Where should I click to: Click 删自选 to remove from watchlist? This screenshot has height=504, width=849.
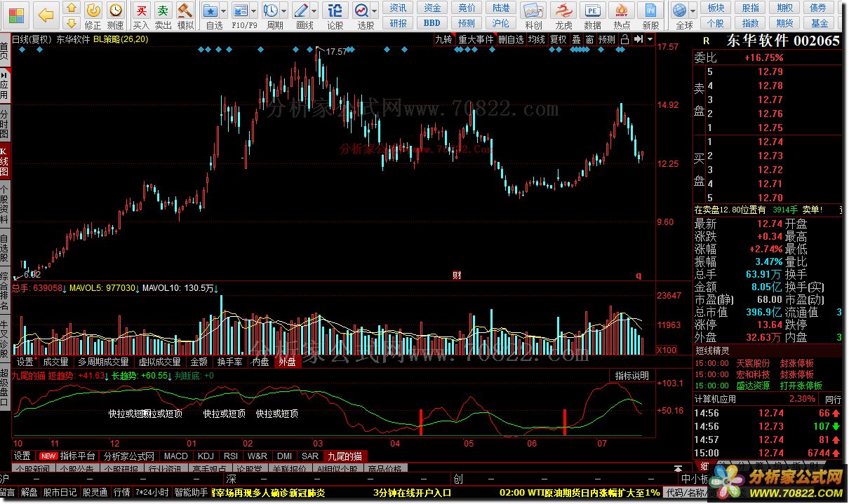[511, 39]
